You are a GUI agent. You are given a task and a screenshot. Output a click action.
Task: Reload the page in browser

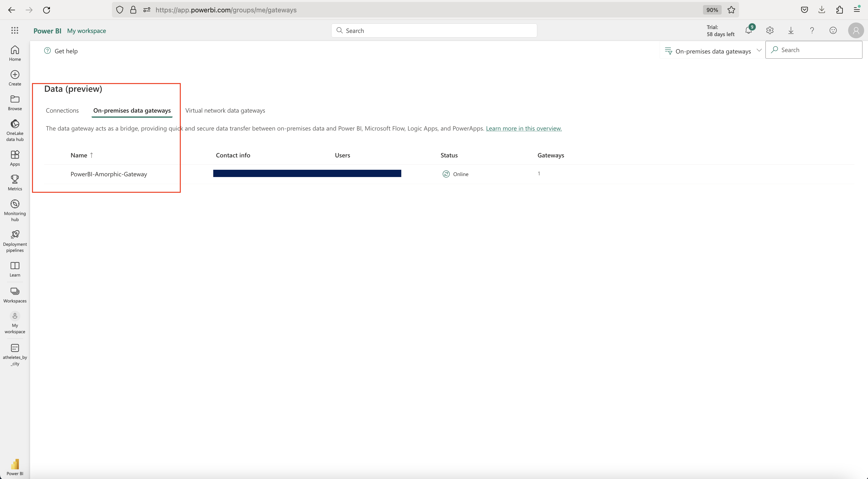(x=47, y=10)
